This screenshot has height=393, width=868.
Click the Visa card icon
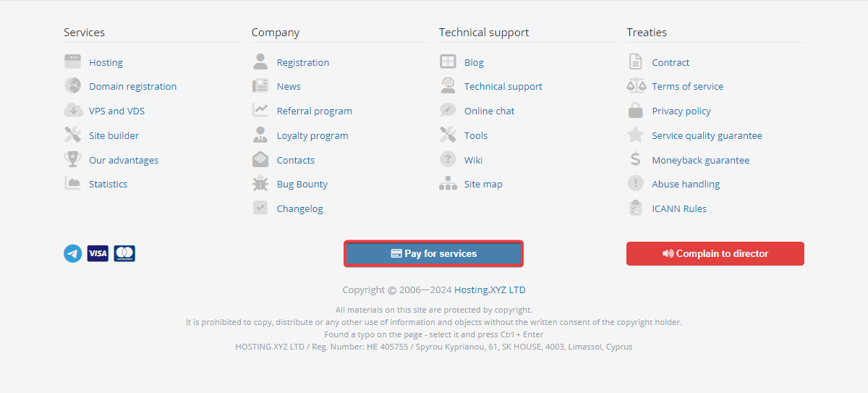[x=98, y=253]
